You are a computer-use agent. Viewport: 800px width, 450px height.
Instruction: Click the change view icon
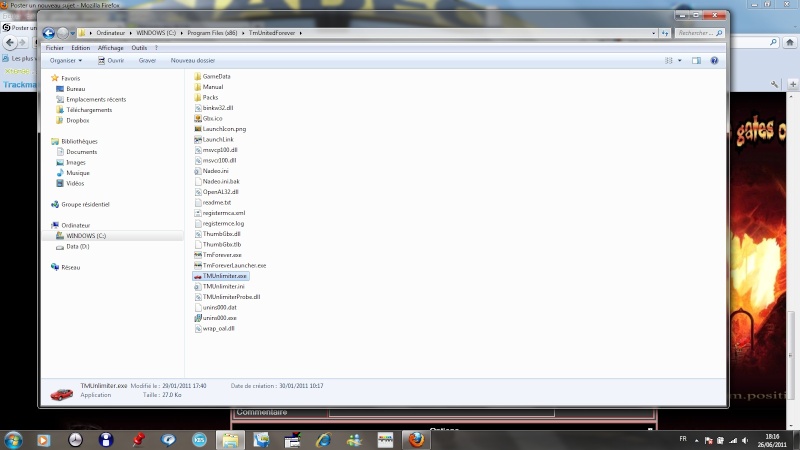tap(668, 61)
